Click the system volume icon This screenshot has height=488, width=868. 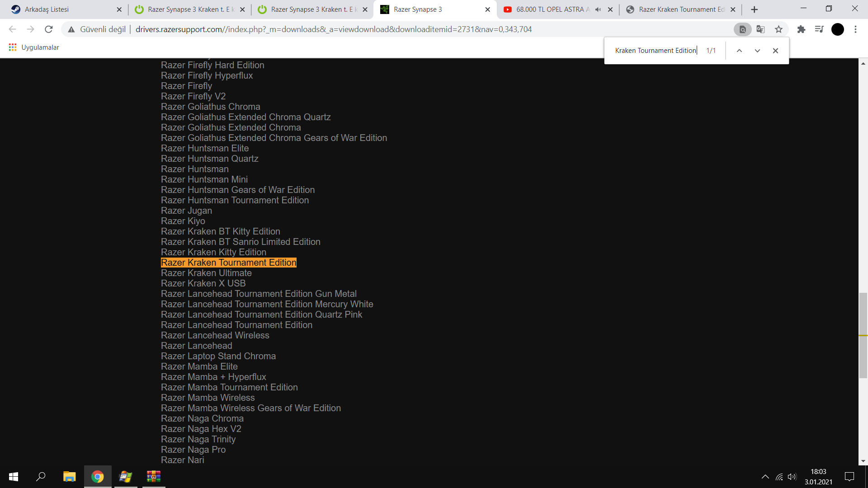pos(792,477)
